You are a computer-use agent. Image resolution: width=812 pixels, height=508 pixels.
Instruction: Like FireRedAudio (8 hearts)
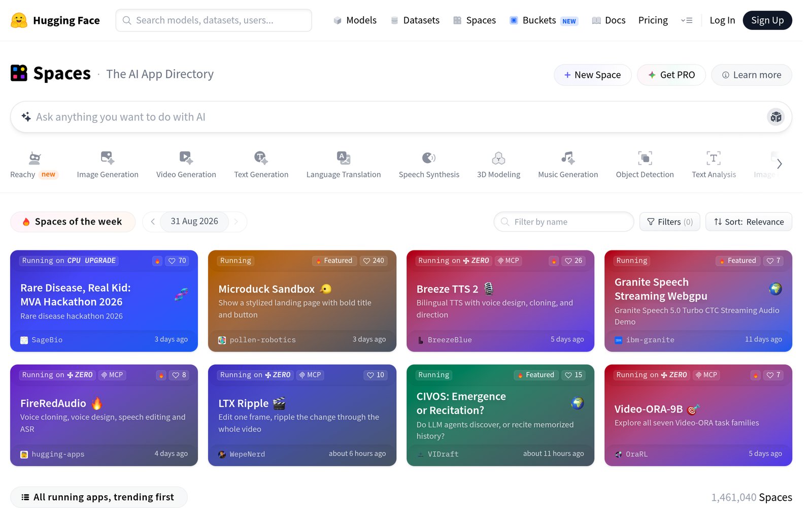179,375
